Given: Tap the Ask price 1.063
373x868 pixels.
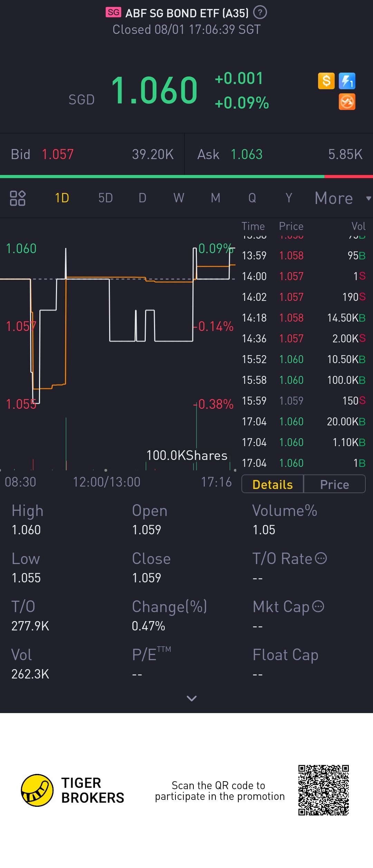Looking at the screenshot, I should coord(247,154).
